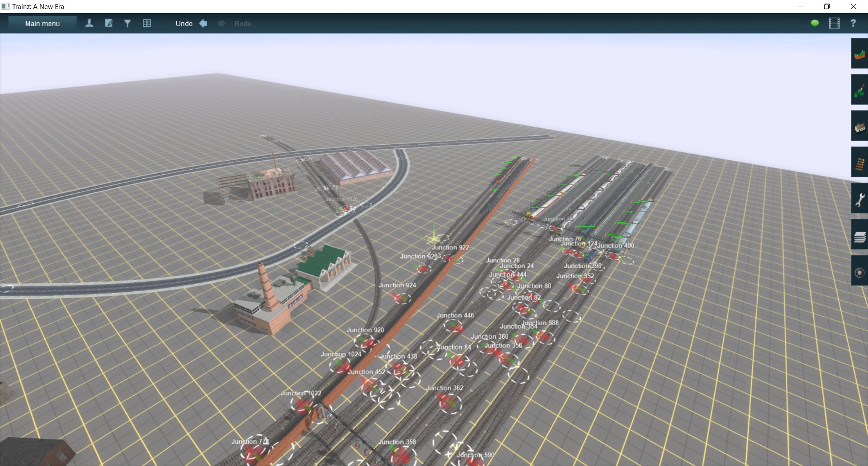
Task: Select the Junction 124 label
Action: pos(579,243)
